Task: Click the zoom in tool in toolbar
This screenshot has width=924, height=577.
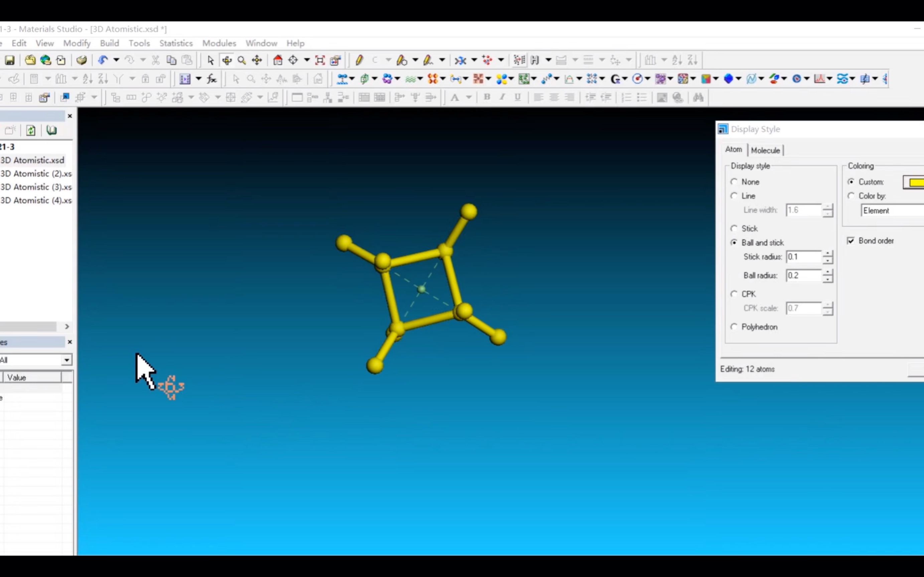Action: [242, 60]
